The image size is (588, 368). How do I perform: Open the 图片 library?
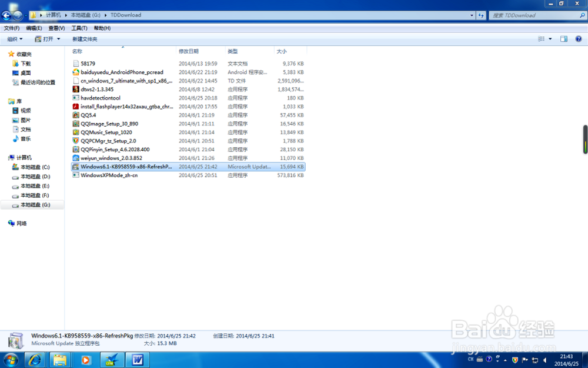[22, 120]
